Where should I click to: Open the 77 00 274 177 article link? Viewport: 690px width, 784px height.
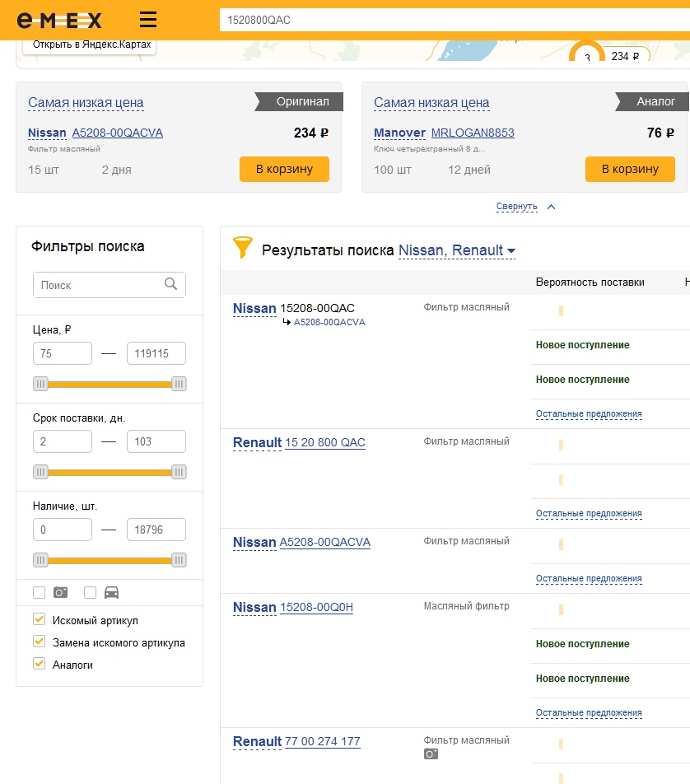(323, 741)
